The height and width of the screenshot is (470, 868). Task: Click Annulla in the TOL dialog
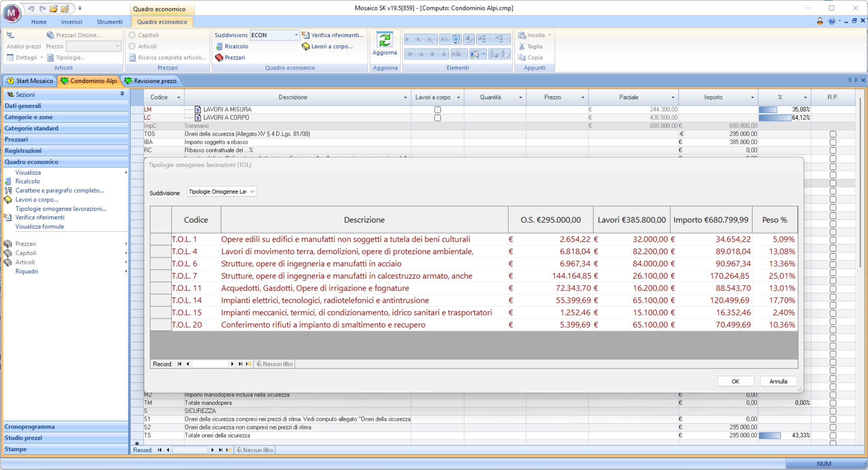778,381
